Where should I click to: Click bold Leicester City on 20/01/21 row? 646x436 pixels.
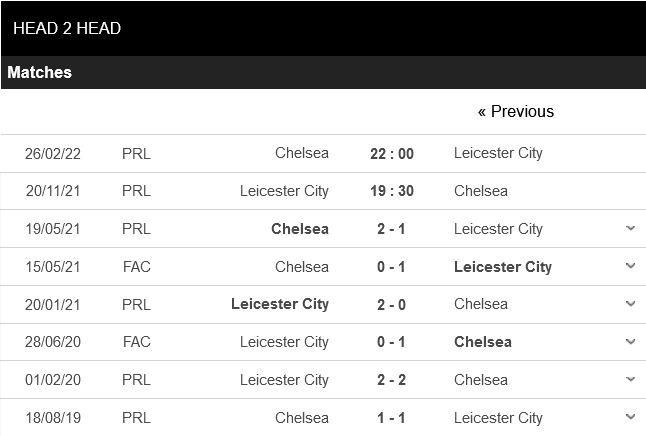(280, 304)
